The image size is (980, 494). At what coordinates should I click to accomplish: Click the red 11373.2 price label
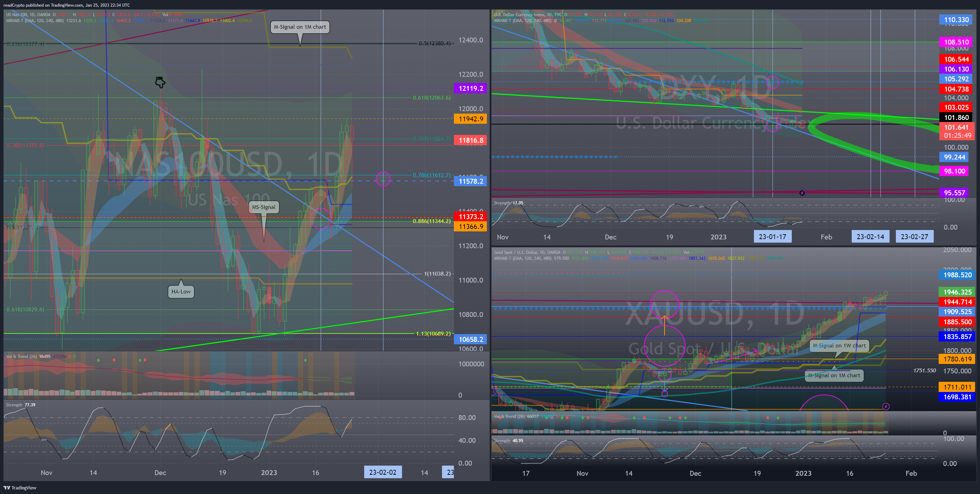(470, 217)
